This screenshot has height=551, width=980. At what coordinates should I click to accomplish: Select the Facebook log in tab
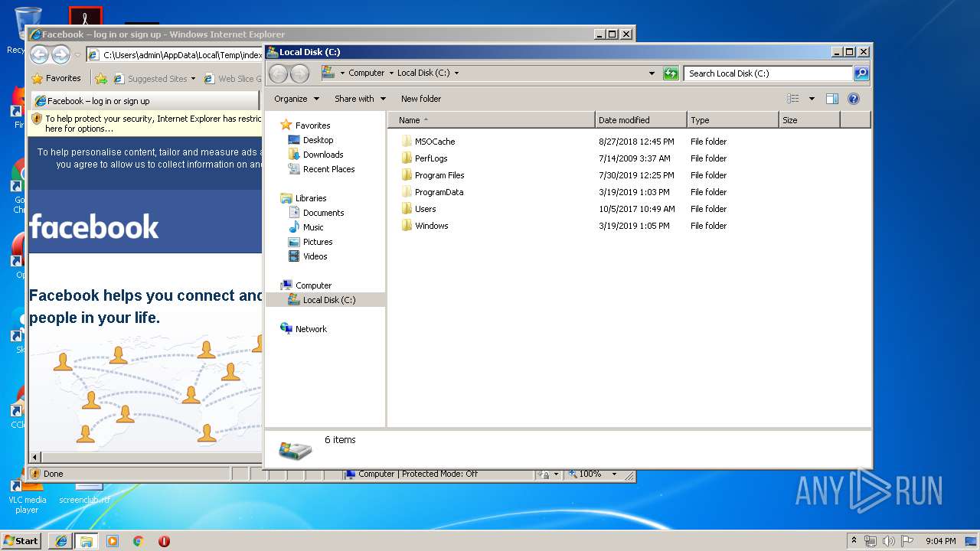tap(145, 101)
